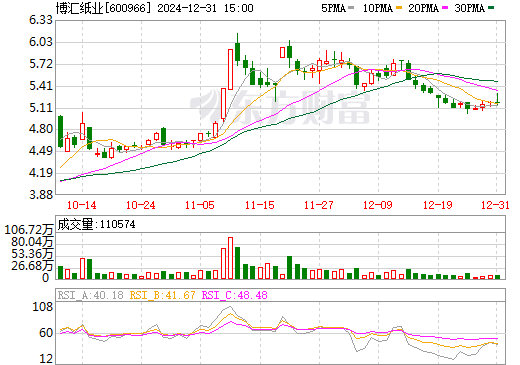
Task: Click the tallest red volume bar
Action: pos(230,258)
